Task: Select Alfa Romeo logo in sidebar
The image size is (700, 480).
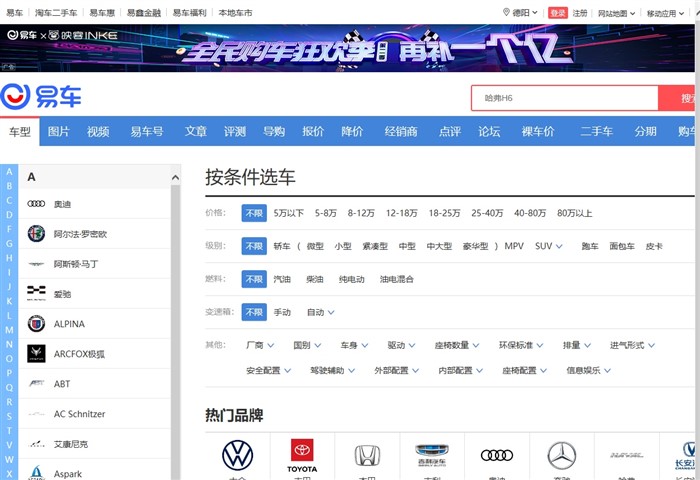Action: coord(36,234)
